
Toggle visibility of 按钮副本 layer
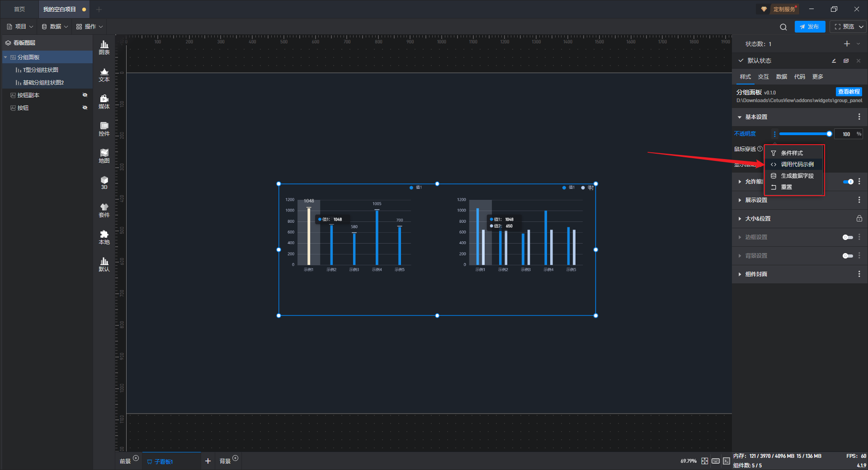(85, 95)
